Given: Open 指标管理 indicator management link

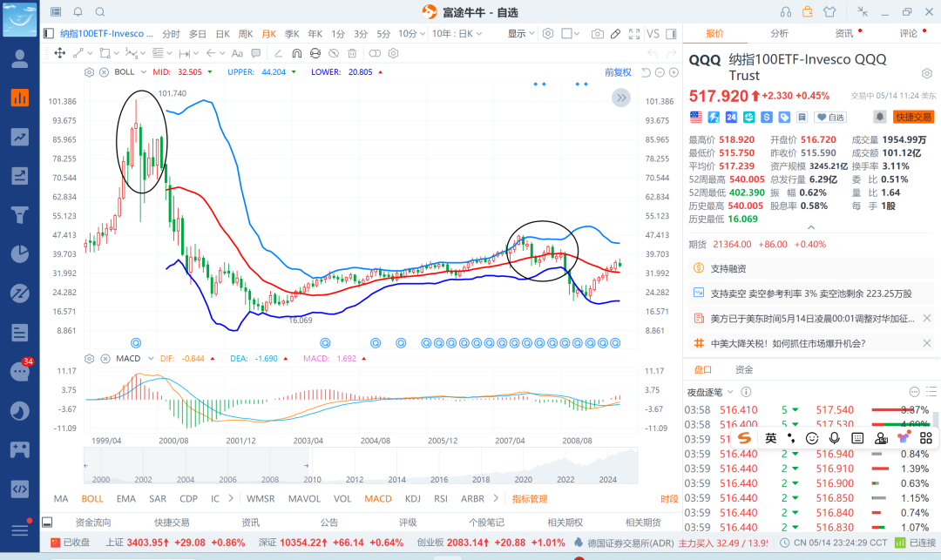Looking at the screenshot, I should (x=529, y=499).
